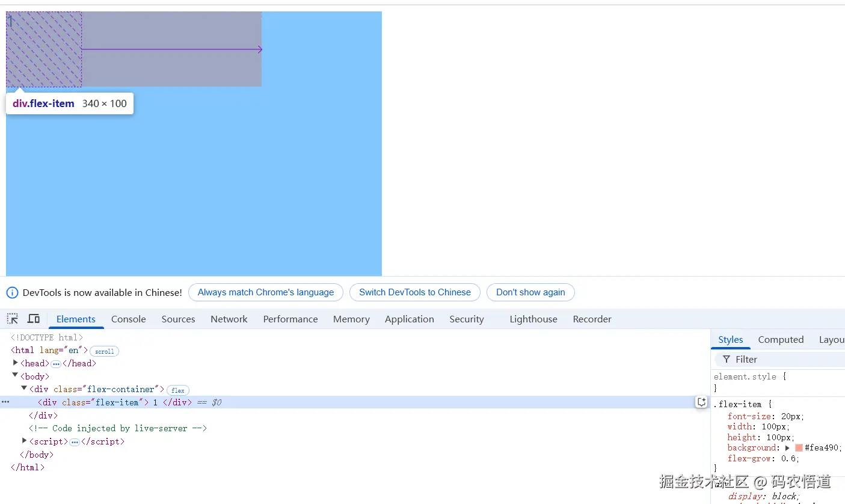Expand the head element node
The height and width of the screenshot is (504, 845).
pos(16,363)
